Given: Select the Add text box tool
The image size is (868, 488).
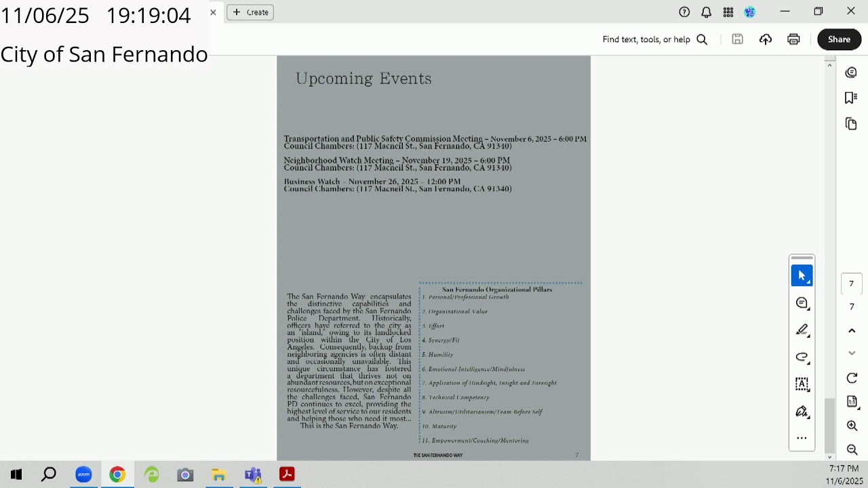Looking at the screenshot, I should coord(802,384).
